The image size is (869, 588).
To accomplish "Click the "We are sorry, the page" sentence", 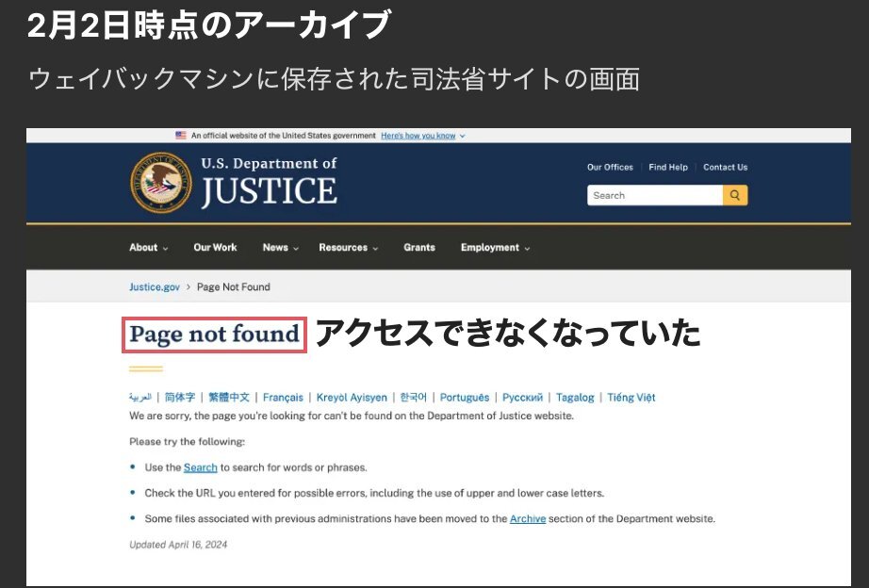I will pyautogui.click(x=352, y=416).
